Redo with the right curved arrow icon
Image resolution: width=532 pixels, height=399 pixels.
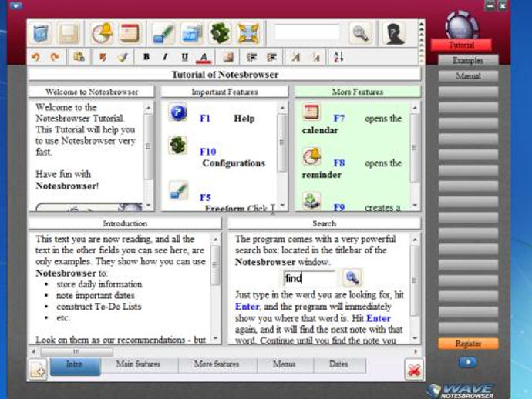point(54,57)
